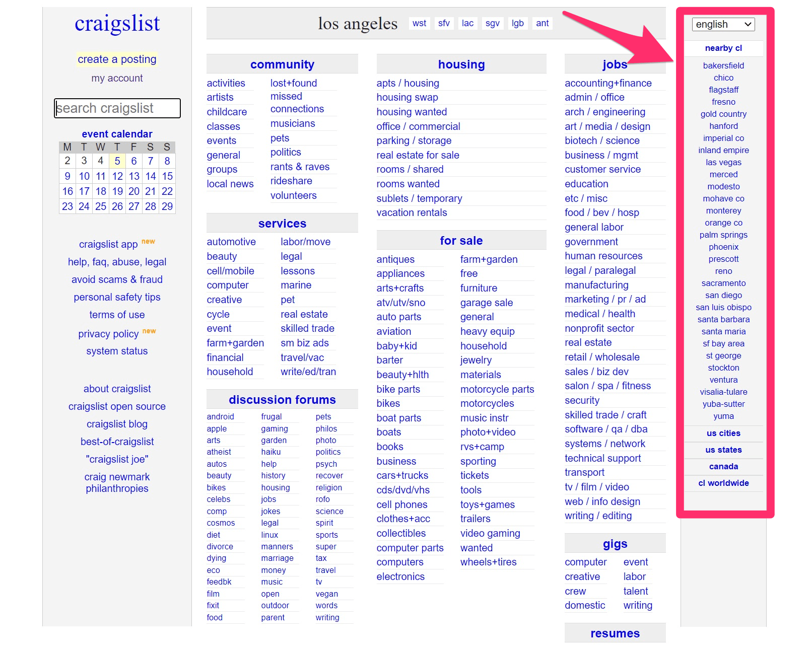Browse cars+trucks for sale
The height and width of the screenshot is (650, 812).
coord(402,475)
